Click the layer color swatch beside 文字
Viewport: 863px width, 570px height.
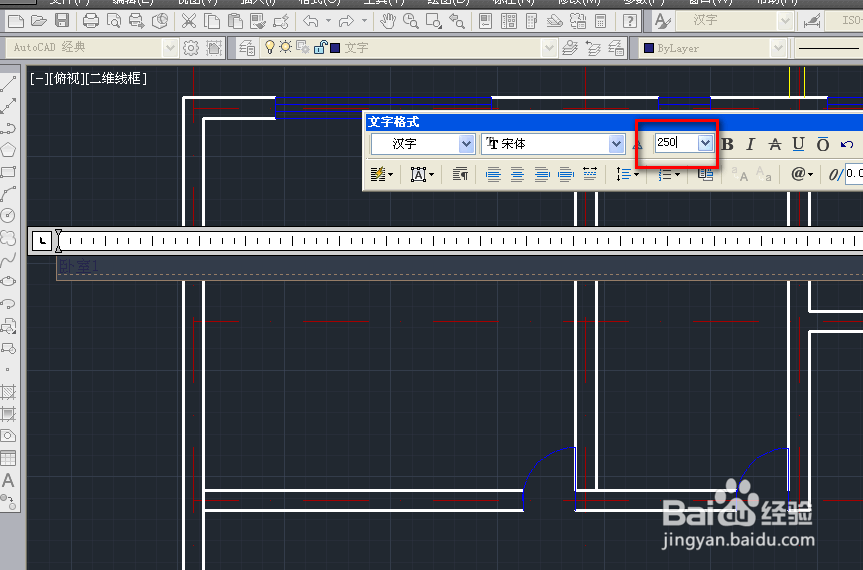(x=335, y=48)
